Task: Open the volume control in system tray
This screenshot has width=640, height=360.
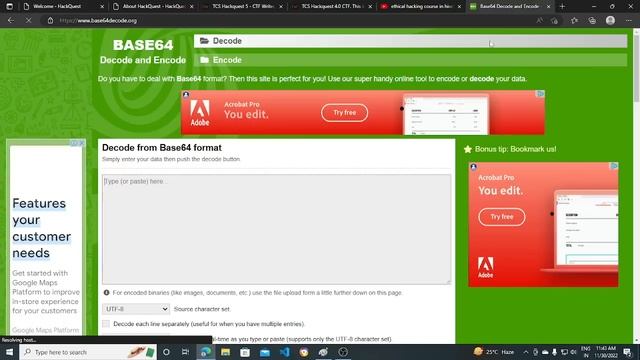Action: 573,352
